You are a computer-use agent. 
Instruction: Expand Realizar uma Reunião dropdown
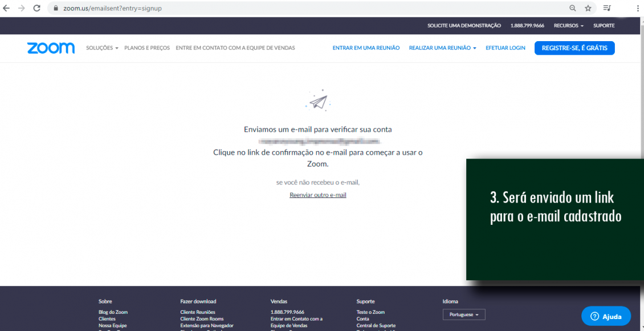(443, 48)
